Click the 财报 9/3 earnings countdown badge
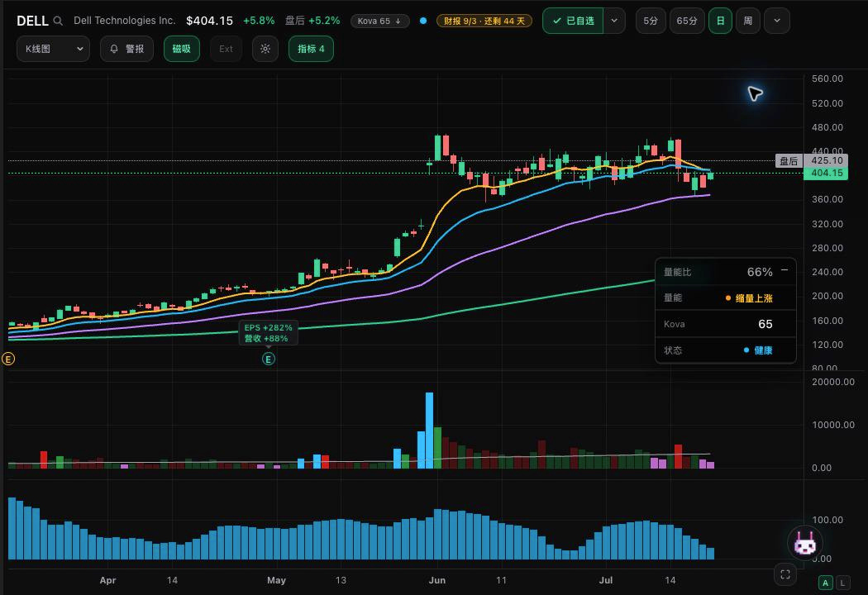This screenshot has width=868, height=595. (x=484, y=21)
